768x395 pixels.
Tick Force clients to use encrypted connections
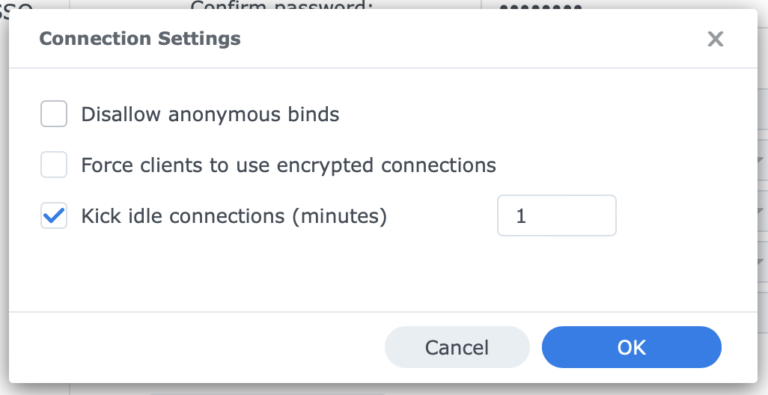click(54, 165)
